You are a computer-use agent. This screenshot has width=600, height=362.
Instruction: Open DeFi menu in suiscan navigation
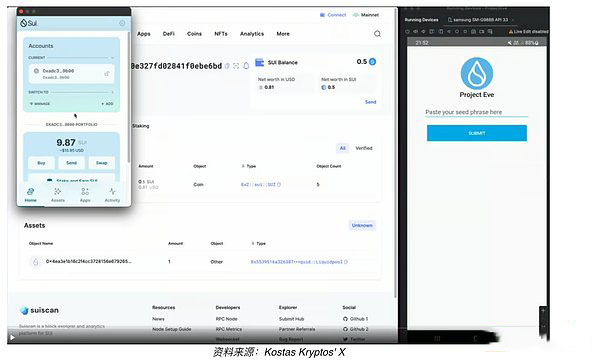169,34
